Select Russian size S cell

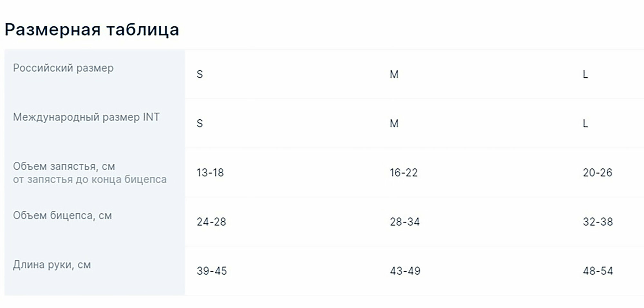[x=200, y=74]
